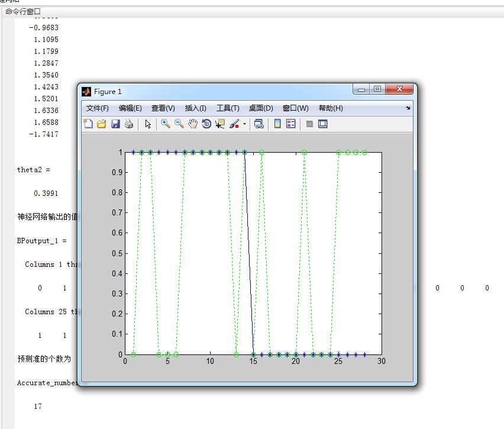Print the figure using the printer icon
The height and width of the screenshot is (429, 504).
click(129, 124)
